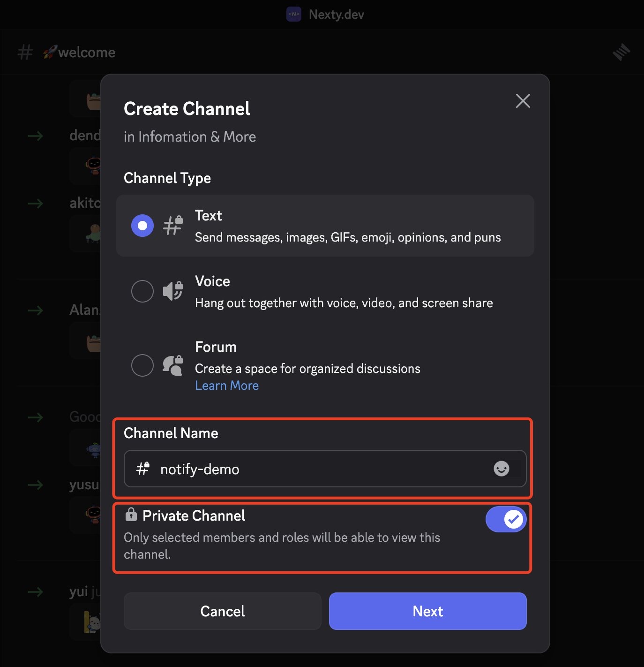Image resolution: width=644 pixels, height=667 pixels.
Task: Open the threads icon in channel header
Action: click(621, 52)
